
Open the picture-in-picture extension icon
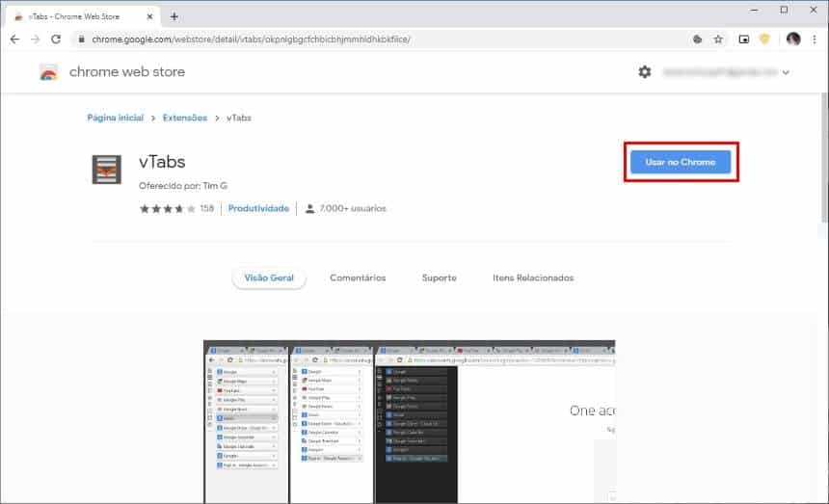pos(744,40)
